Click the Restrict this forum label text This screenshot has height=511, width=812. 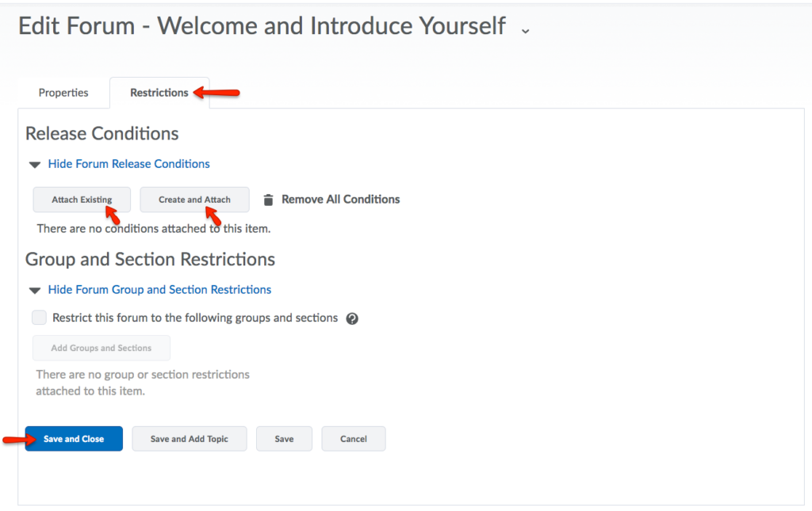[x=195, y=318]
